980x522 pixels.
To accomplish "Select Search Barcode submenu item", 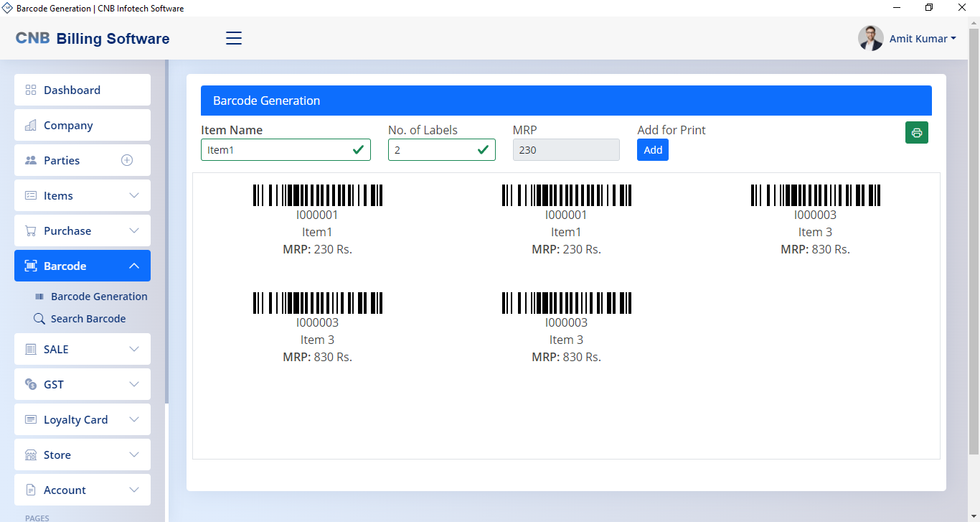I will click(88, 319).
